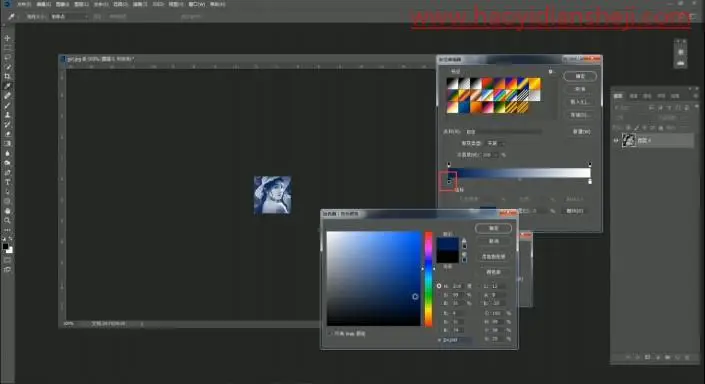The height and width of the screenshot is (384, 705).
Task: Open status bar info arrow
Action: point(142,323)
